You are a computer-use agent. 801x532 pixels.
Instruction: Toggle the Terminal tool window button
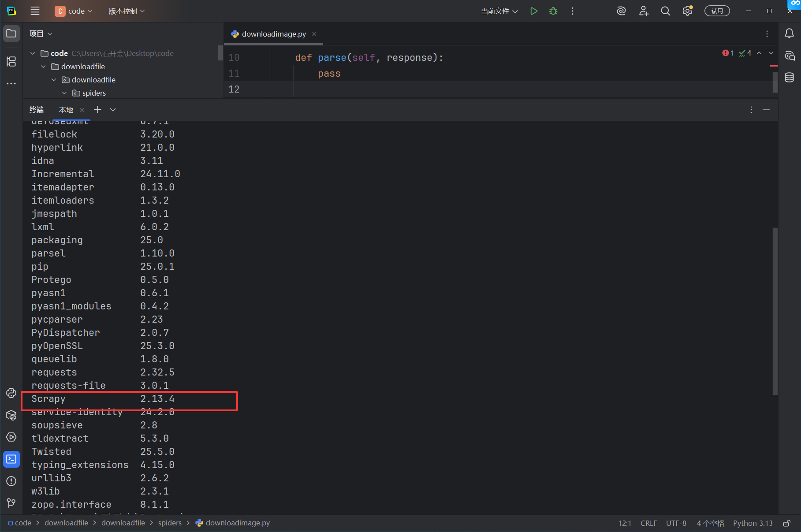pos(11,459)
